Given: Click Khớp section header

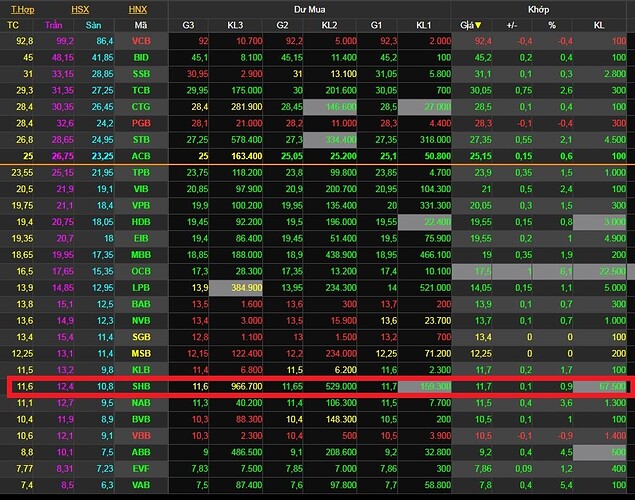Looking at the screenshot, I should click(x=538, y=9).
